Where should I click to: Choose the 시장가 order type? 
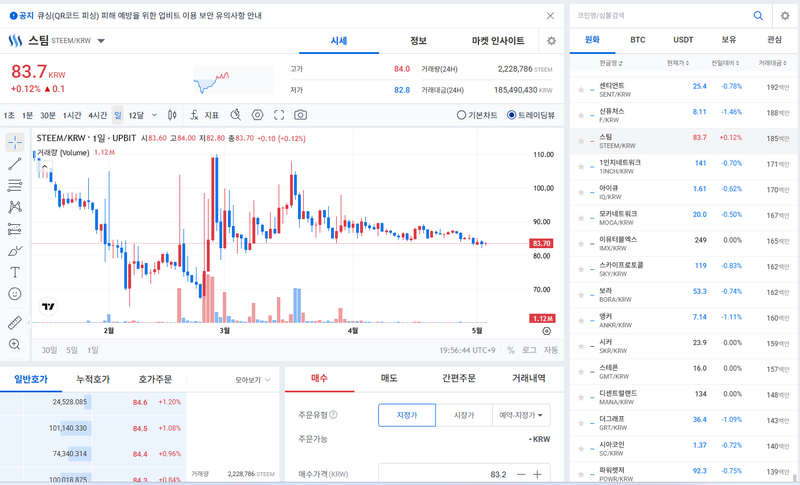tap(464, 415)
